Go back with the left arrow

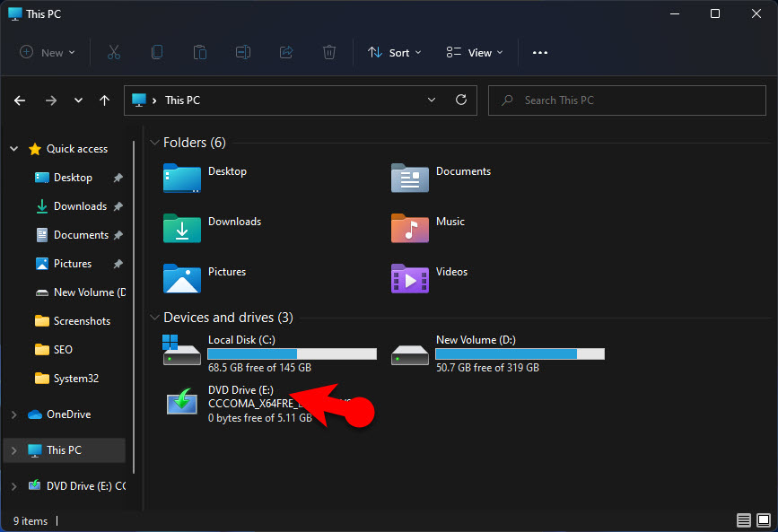20,100
